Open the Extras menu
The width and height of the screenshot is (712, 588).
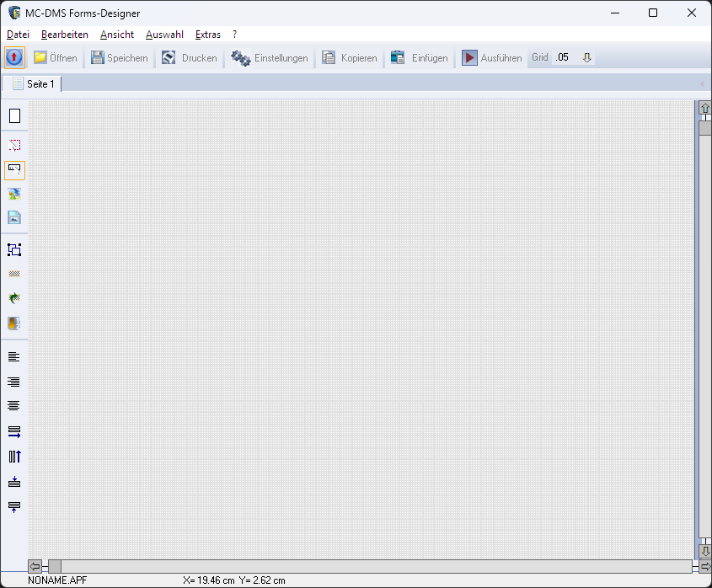click(208, 35)
